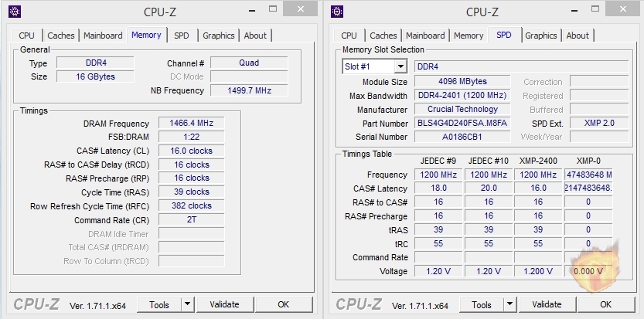Screen dimensions: 644x319
Task: Click Tools button in right window
Action: pyautogui.click(x=482, y=304)
